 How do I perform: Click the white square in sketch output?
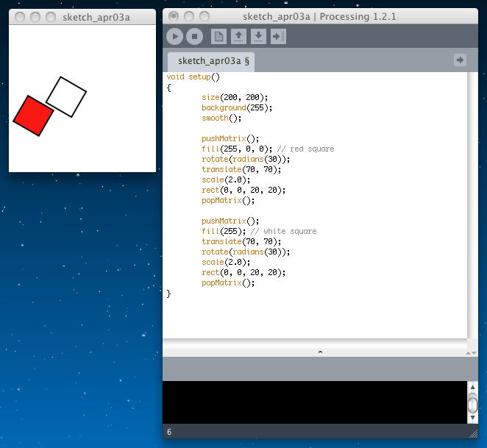click(66, 97)
